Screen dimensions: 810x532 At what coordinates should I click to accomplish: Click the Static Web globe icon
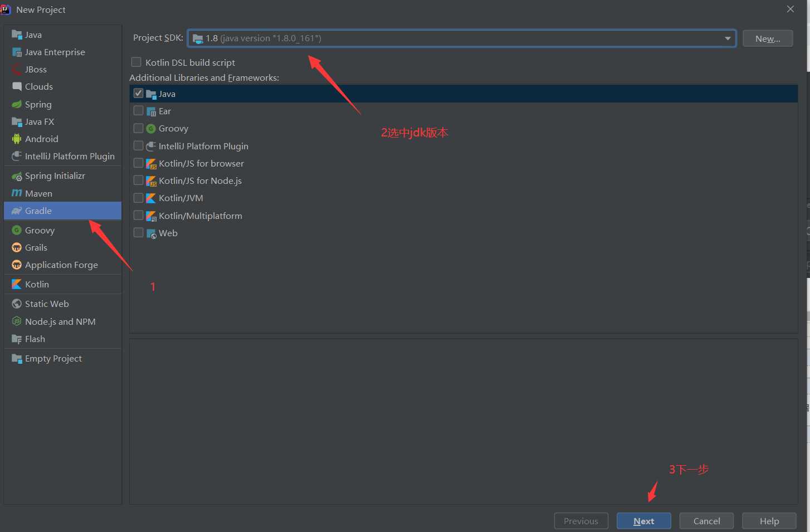(17, 304)
